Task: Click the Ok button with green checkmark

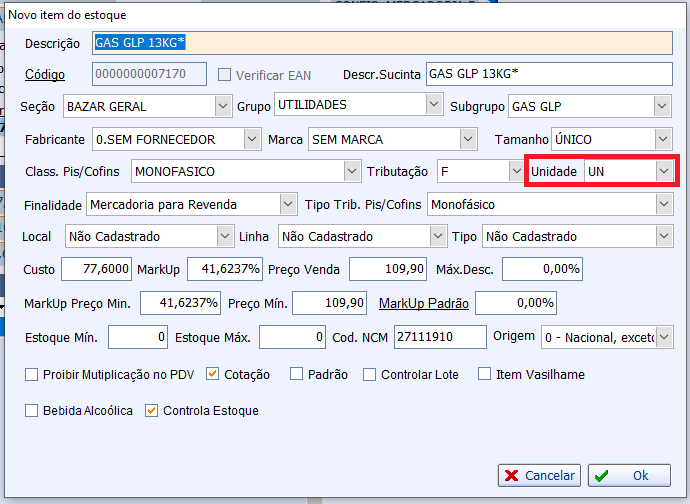Action: coord(629,475)
